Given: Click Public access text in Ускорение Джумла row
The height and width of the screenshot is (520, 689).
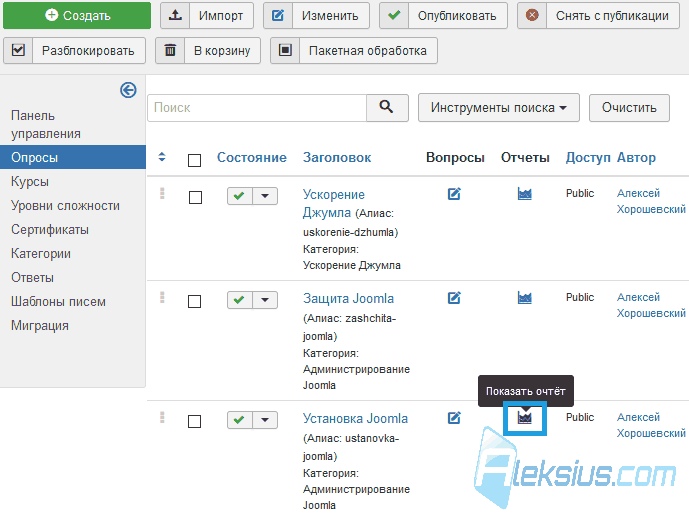Looking at the screenshot, I should click(x=580, y=193).
